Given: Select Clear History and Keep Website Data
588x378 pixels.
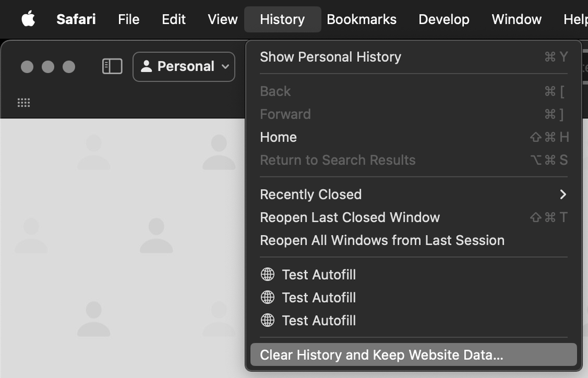Looking at the screenshot, I should tap(414, 354).
